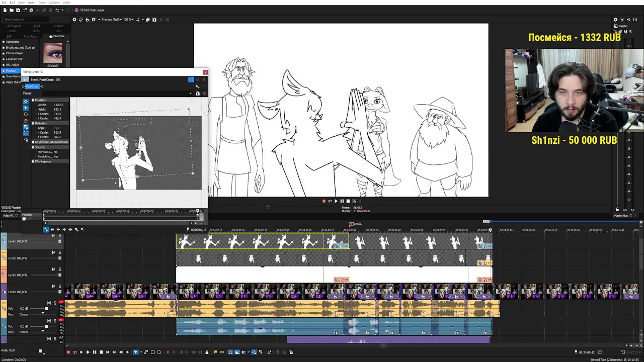Copy preview snapshot to clipboard

(x=148, y=20)
